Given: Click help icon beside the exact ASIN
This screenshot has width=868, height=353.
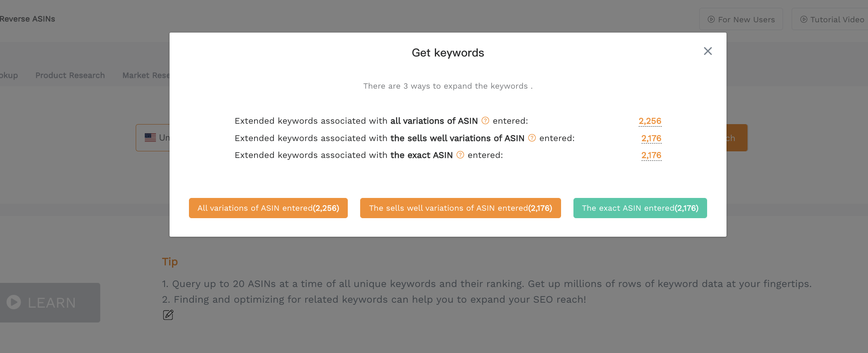Looking at the screenshot, I should [x=460, y=155].
